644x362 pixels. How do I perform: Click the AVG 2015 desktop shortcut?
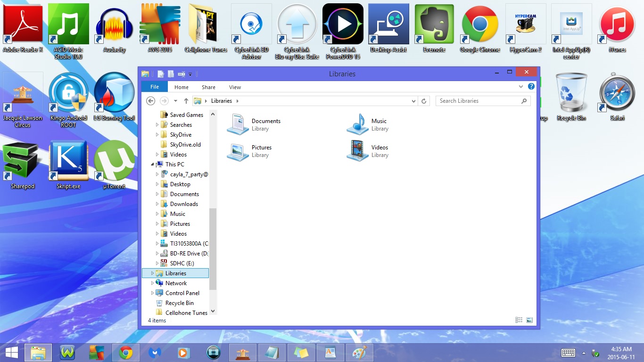pyautogui.click(x=160, y=27)
